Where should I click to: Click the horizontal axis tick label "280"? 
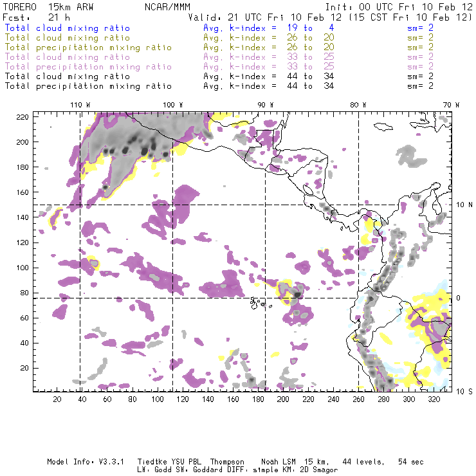(384, 399)
